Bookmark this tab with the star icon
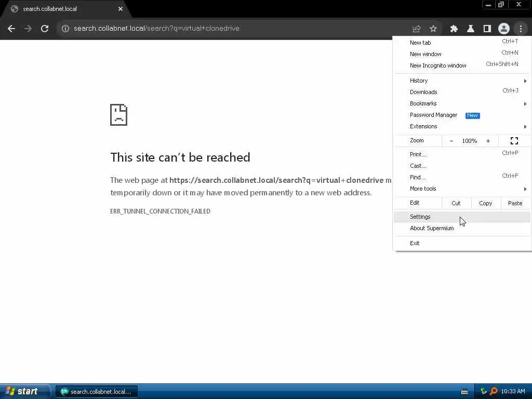Image resolution: width=532 pixels, height=399 pixels. [433, 29]
